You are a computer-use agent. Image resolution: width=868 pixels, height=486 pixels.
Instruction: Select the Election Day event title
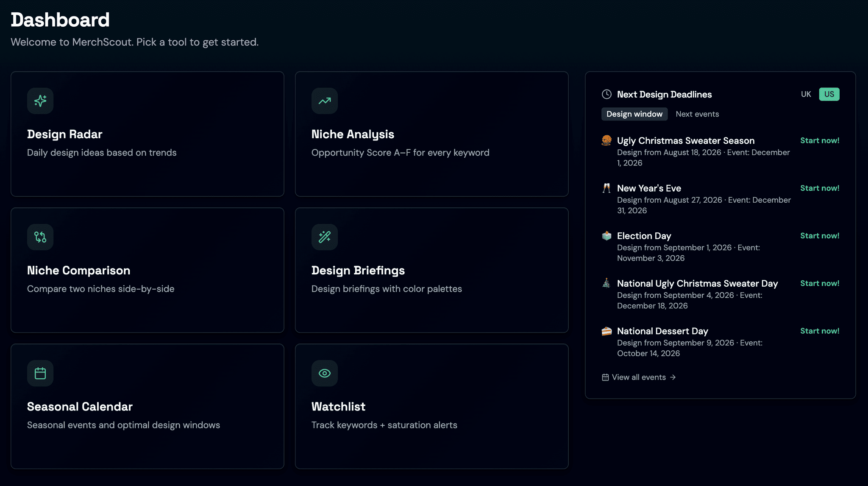pos(644,236)
